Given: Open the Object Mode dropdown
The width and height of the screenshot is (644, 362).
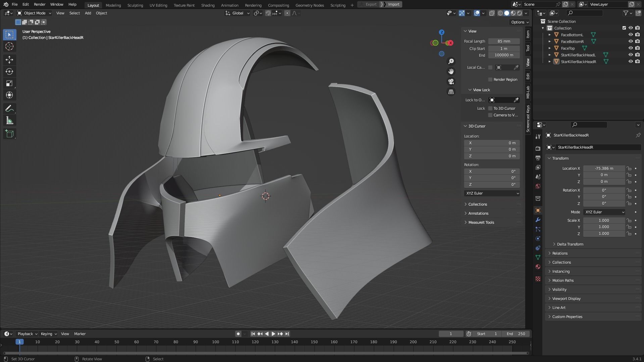Looking at the screenshot, I should click(x=34, y=13).
